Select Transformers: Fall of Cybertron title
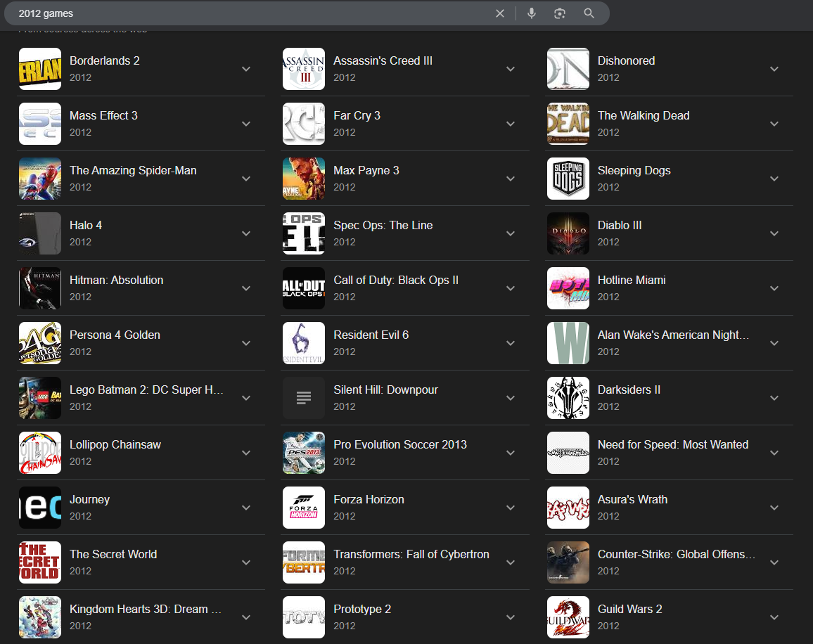This screenshot has width=813, height=644. [x=411, y=554]
